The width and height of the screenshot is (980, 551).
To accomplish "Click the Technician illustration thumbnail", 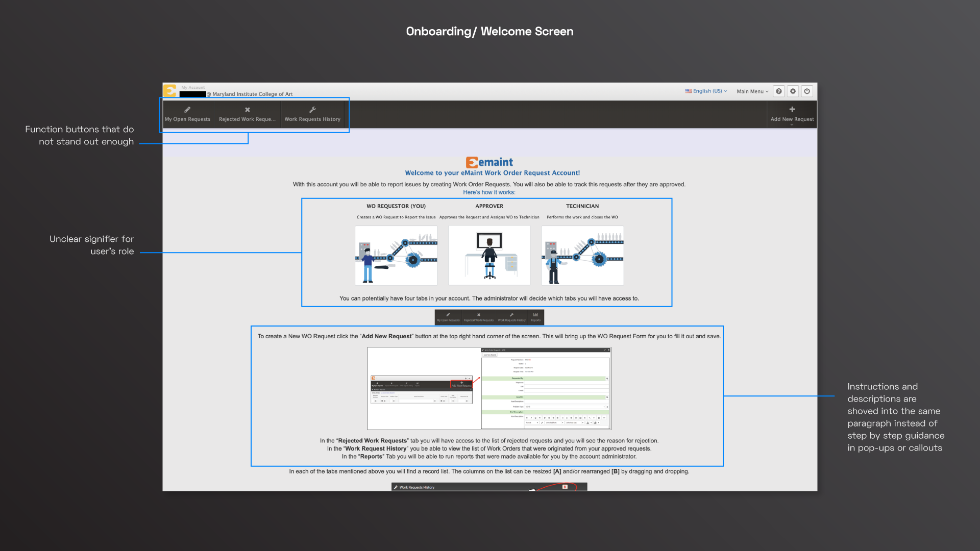I will tap(582, 256).
